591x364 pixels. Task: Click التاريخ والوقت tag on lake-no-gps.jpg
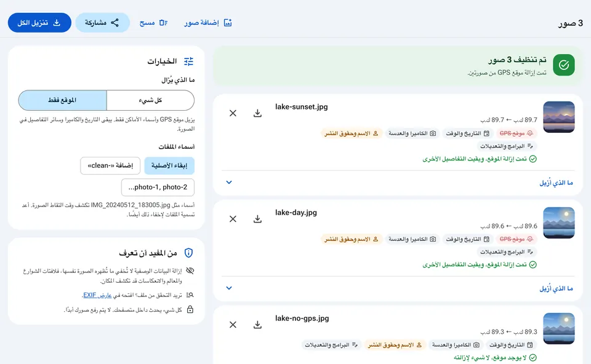click(512, 345)
